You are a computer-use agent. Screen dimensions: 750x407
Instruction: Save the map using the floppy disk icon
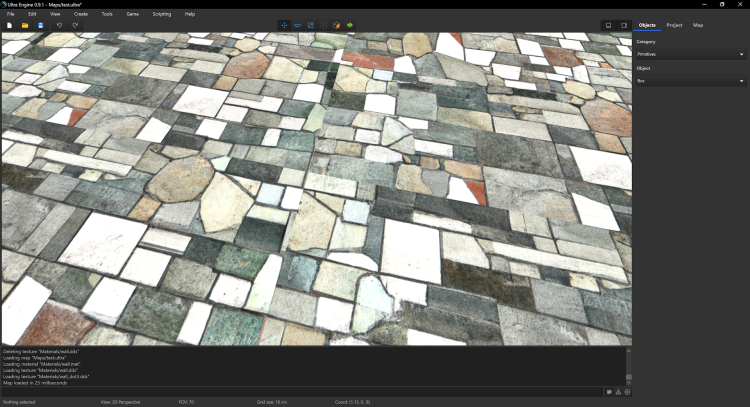pos(40,25)
